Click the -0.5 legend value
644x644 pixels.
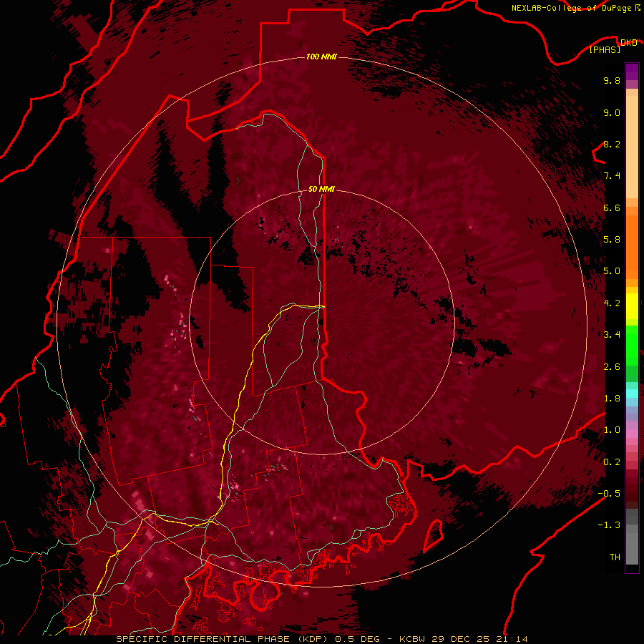pyautogui.click(x=609, y=493)
